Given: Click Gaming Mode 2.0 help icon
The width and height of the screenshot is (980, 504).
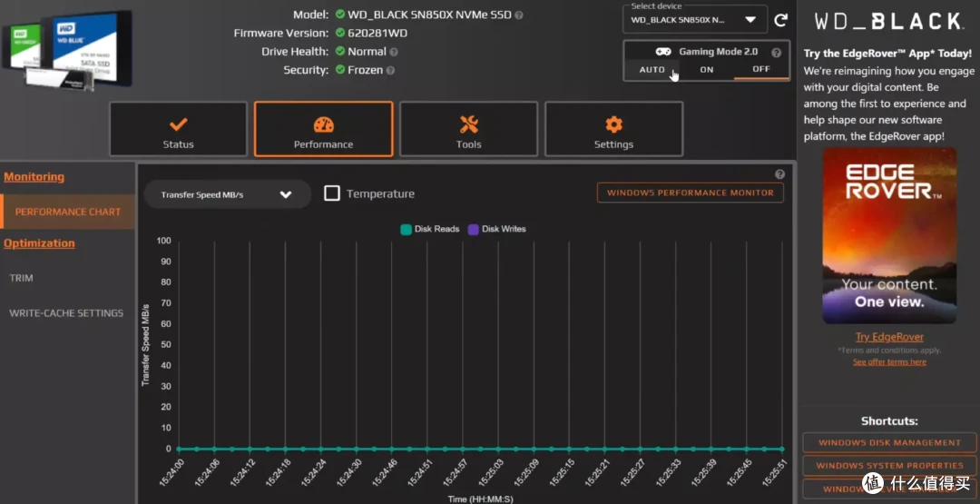Looking at the screenshot, I should click(776, 53).
